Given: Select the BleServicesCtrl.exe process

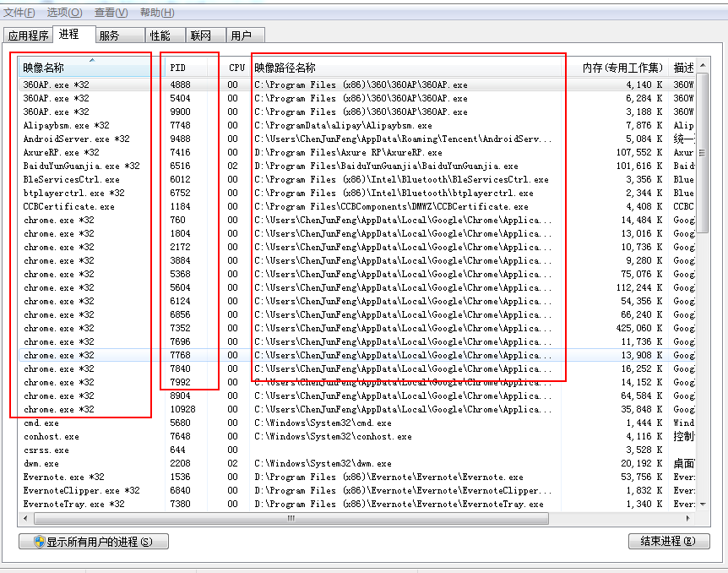Looking at the screenshot, I should point(356,179).
